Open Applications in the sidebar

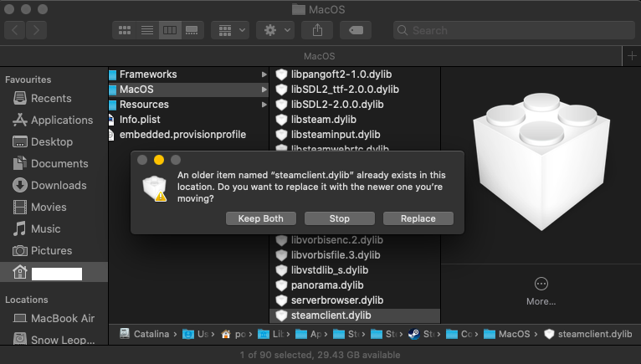coord(53,120)
